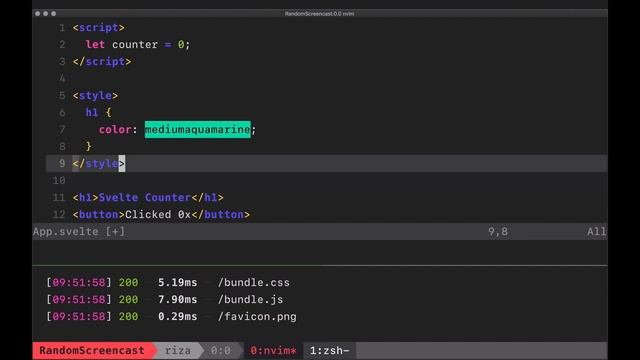Click the Svelte Counter heading text

pyautogui.click(x=144, y=198)
